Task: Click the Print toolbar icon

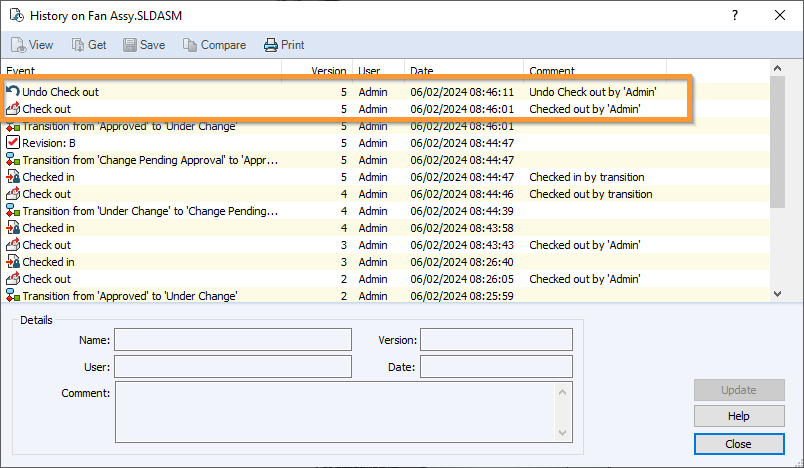Action: pos(270,45)
